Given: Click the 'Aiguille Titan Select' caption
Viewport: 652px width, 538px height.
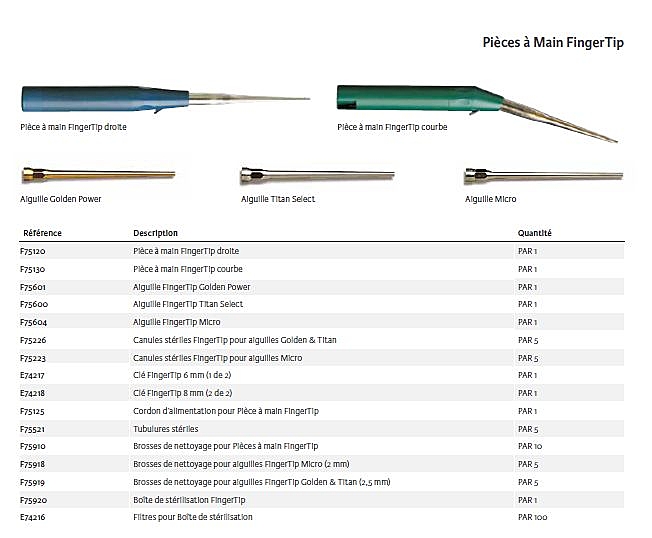Looking at the screenshot, I should coord(278,199).
